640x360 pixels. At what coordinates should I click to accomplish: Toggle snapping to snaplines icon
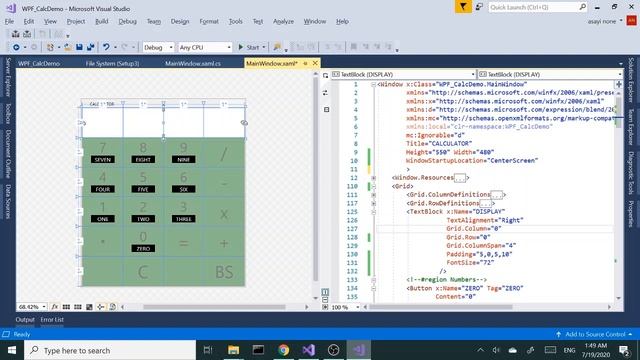click(100, 307)
